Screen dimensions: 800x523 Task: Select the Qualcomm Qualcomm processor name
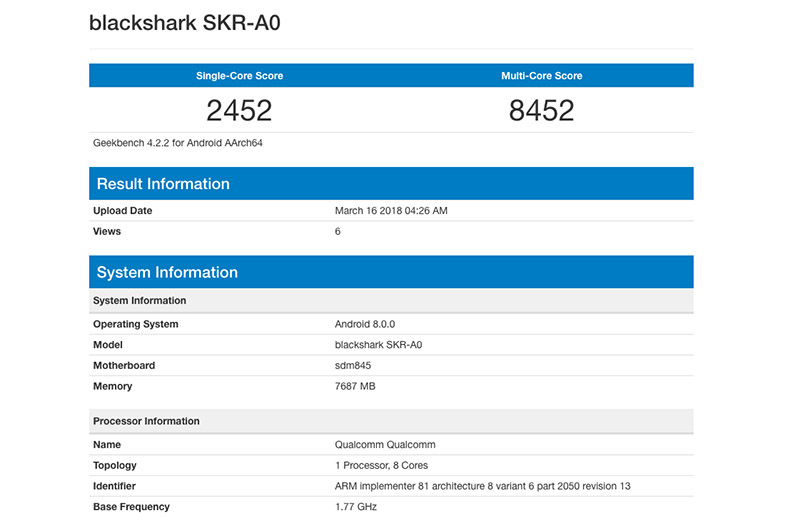385,444
